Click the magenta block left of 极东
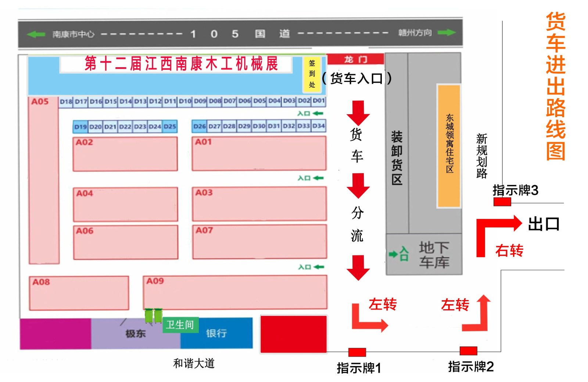 pos(55,334)
